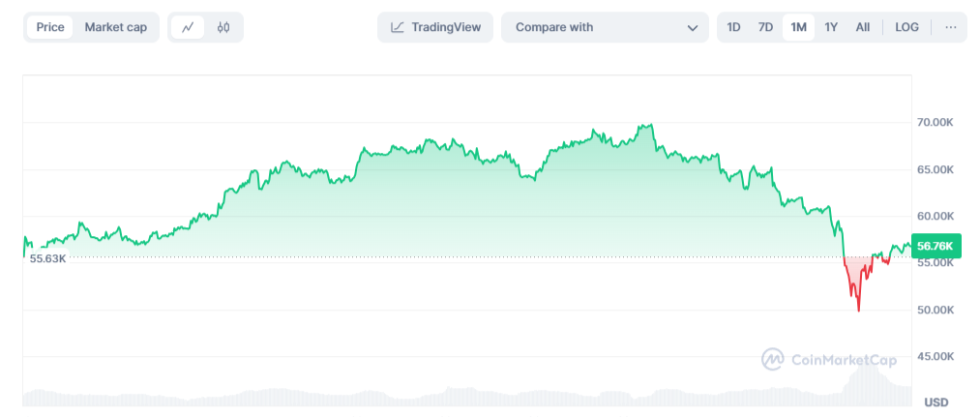The width and height of the screenshot is (980, 417).
Task: Select the 1M time range
Action: (798, 27)
